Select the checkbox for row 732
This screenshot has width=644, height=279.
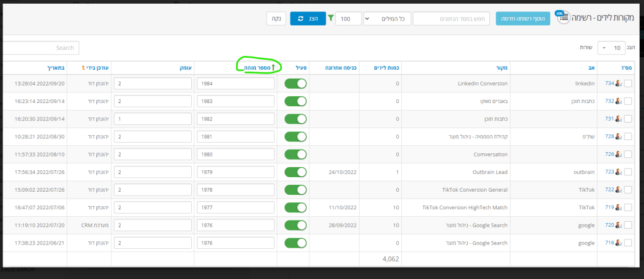tap(629, 101)
